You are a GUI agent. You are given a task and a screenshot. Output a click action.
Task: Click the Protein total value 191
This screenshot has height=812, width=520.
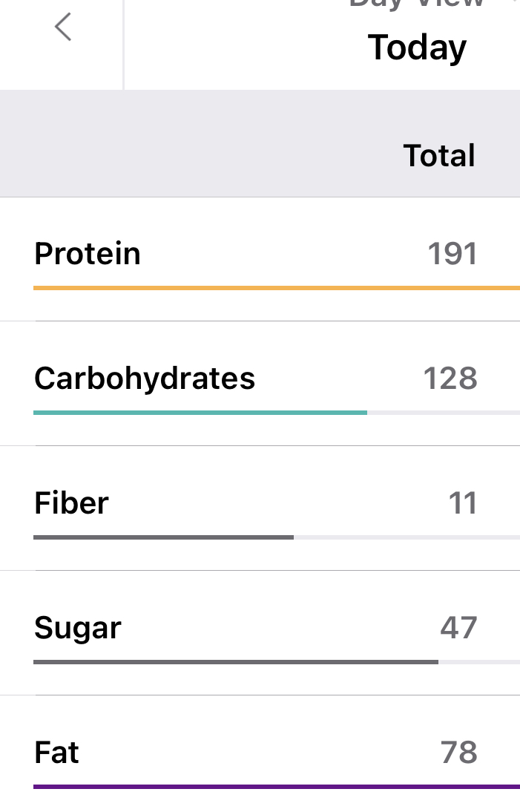(452, 254)
